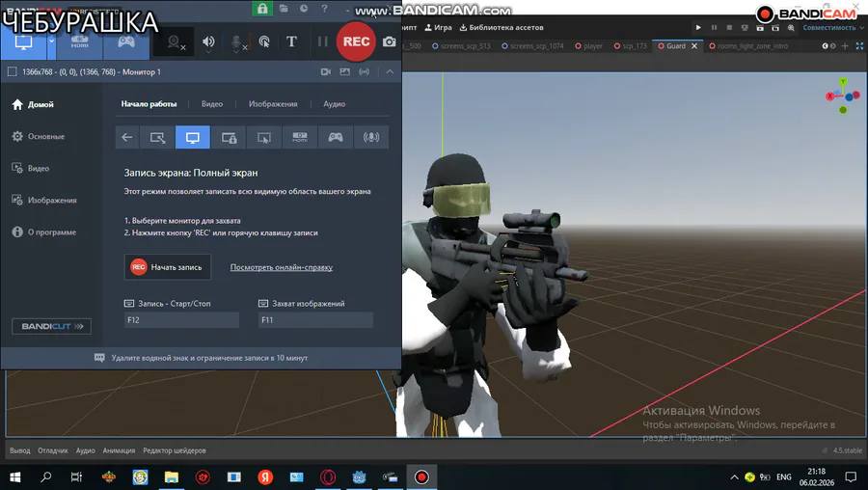Add a new scene with the plus icon
Image resolution: width=868 pixels, height=490 pixels.
point(845,46)
